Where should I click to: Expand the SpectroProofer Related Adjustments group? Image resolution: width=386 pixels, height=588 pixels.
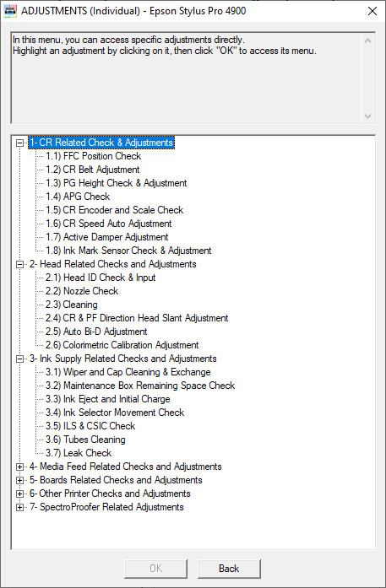[19, 507]
